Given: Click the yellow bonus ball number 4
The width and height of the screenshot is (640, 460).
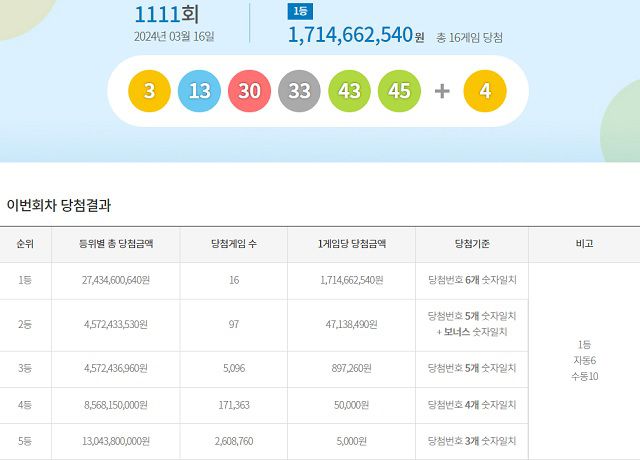Looking at the screenshot, I should [x=485, y=91].
